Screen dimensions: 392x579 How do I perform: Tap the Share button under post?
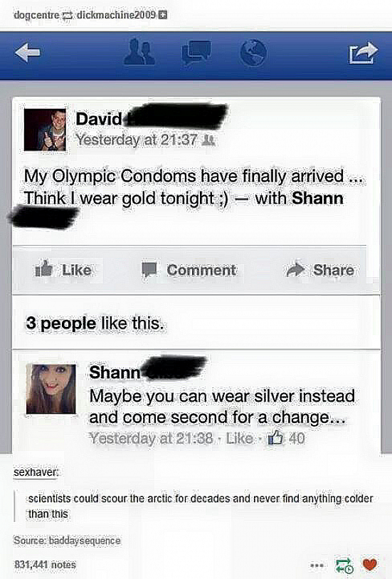point(320,270)
